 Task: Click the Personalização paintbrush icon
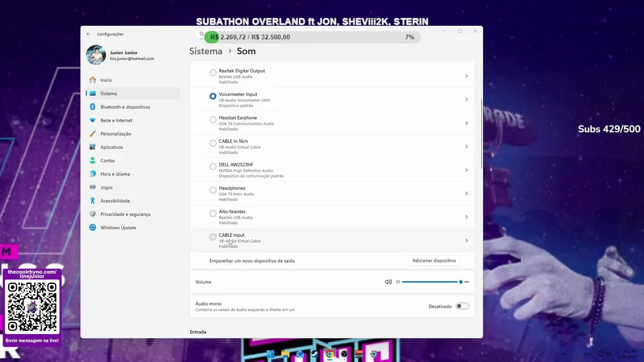pyautogui.click(x=93, y=134)
